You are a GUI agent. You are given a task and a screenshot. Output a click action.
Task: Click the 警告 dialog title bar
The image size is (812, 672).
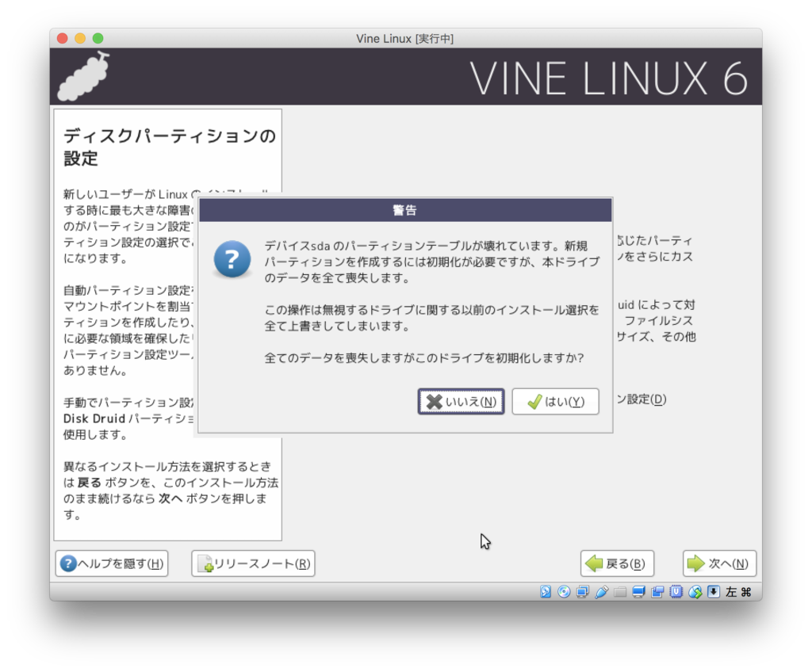pyautogui.click(x=405, y=210)
